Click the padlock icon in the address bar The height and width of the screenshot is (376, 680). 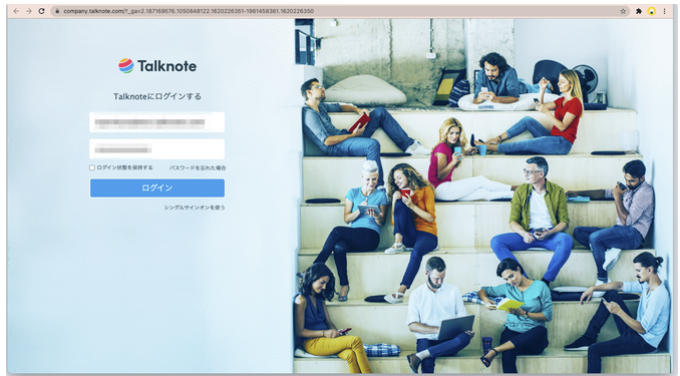pos(57,11)
